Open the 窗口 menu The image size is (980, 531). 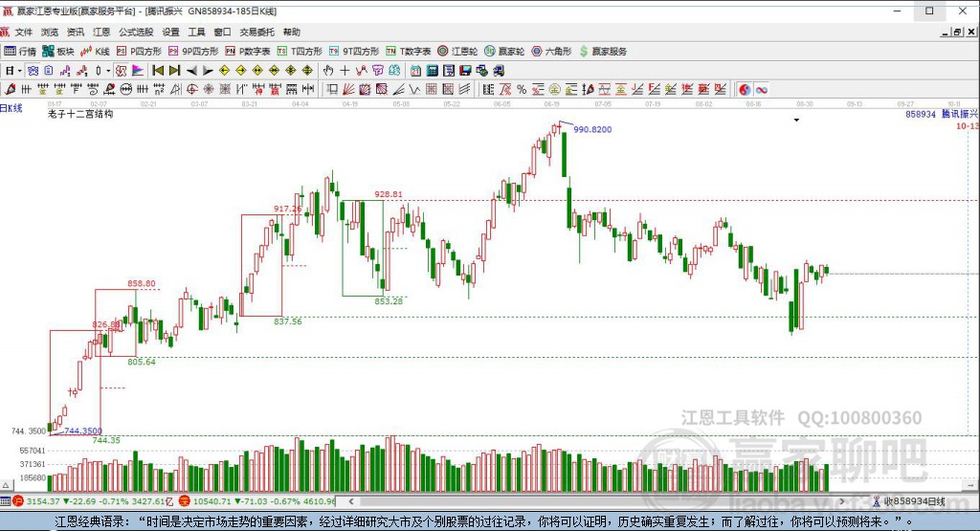click(222, 32)
